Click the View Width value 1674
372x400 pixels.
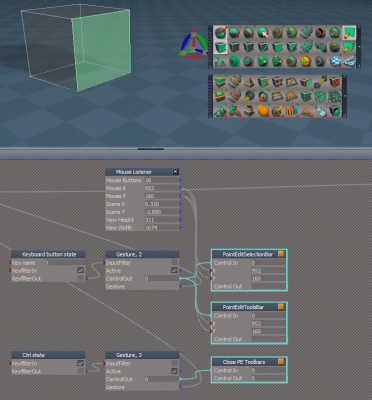(x=161, y=228)
